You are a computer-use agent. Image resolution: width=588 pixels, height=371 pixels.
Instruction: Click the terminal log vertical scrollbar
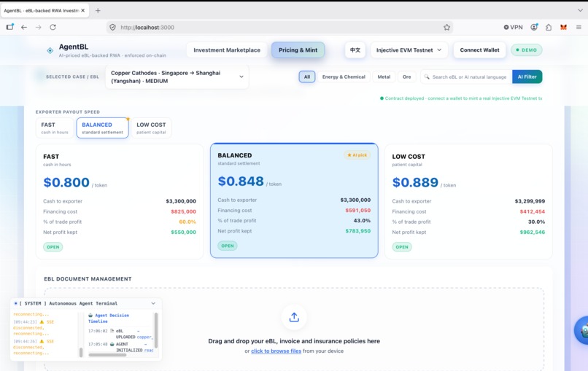pos(81,352)
